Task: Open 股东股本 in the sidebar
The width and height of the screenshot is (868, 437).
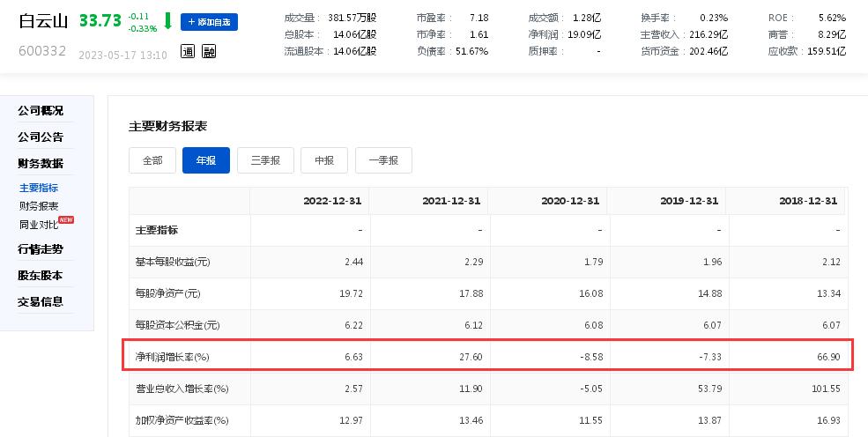Action: (41, 276)
